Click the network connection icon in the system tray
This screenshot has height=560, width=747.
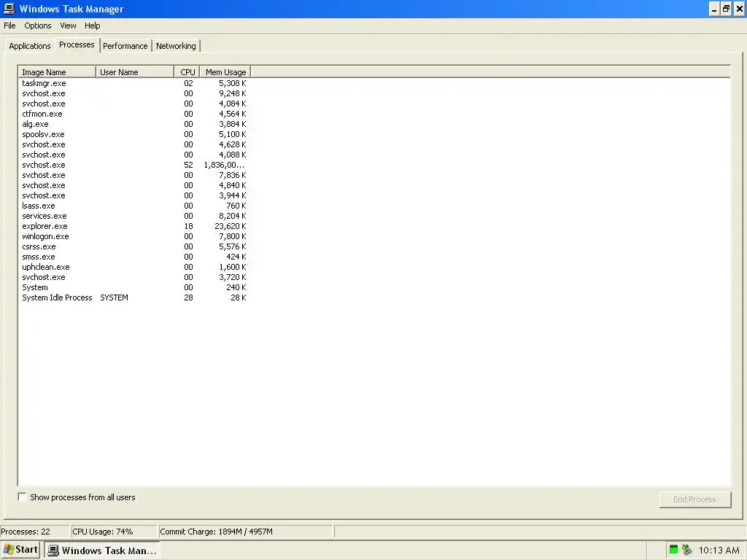pos(686,550)
